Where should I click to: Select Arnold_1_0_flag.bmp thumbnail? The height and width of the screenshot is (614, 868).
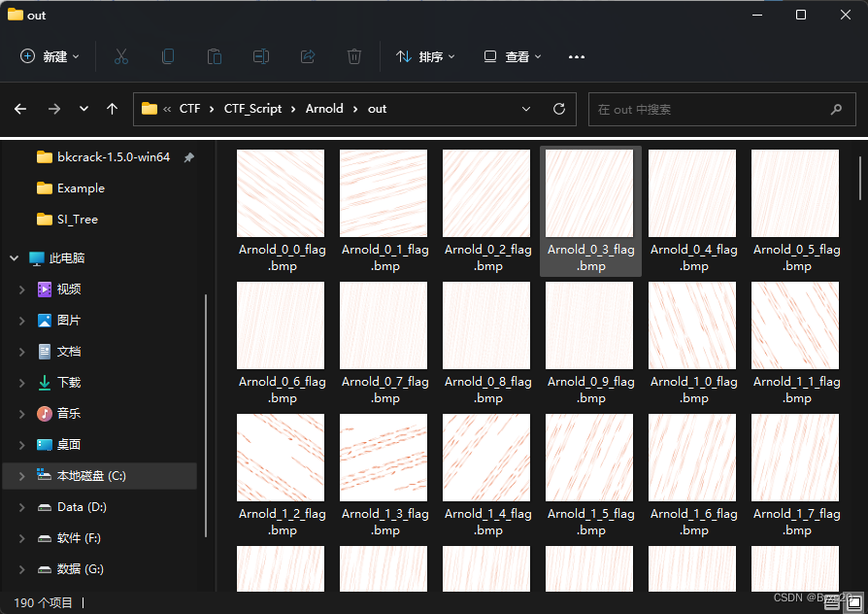click(x=692, y=325)
